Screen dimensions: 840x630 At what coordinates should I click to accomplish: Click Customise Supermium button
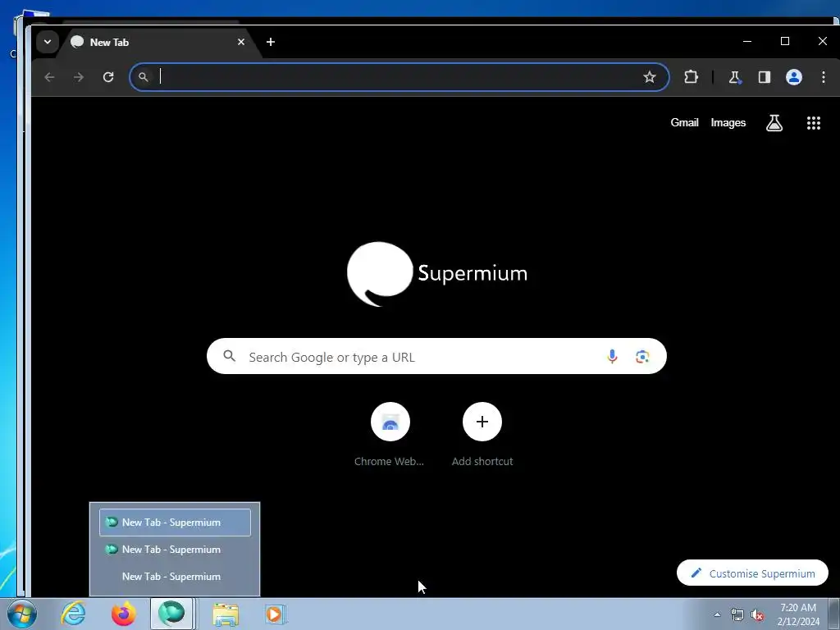coord(752,573)
